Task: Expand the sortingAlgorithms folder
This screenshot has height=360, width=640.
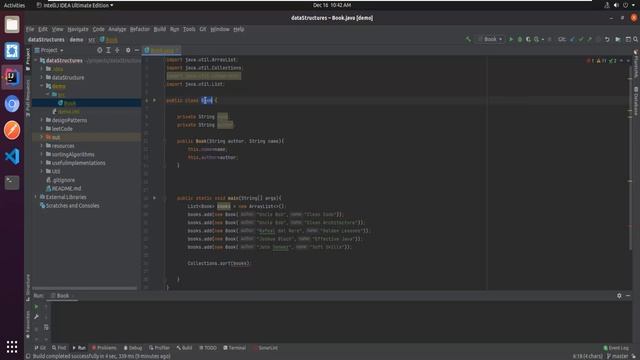Action: coord(42,154)
